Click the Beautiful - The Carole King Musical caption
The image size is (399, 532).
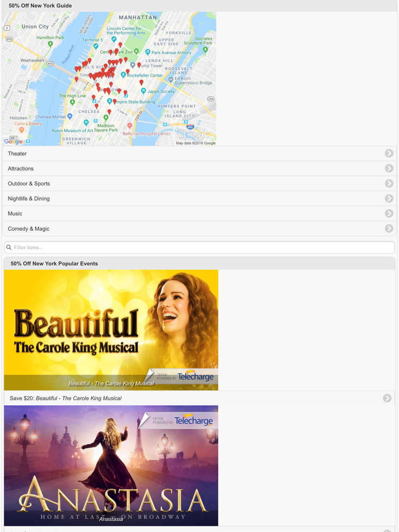coord(111,383)
